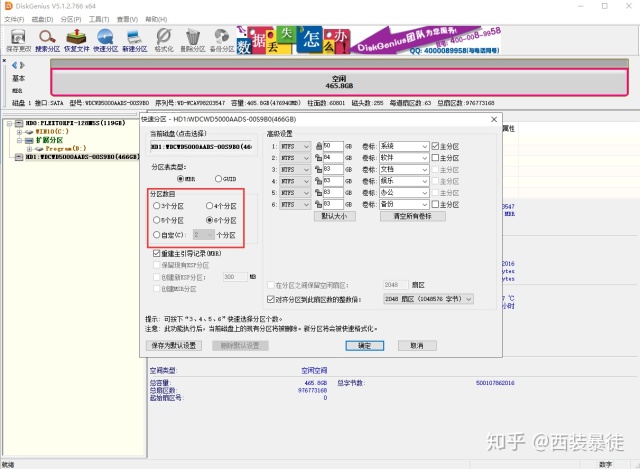The width and height of the screenshot is (640, 469).
Task: Toggle the lock icon for partition 2 size
Action: pyautogui.click(x=319, y=158)
